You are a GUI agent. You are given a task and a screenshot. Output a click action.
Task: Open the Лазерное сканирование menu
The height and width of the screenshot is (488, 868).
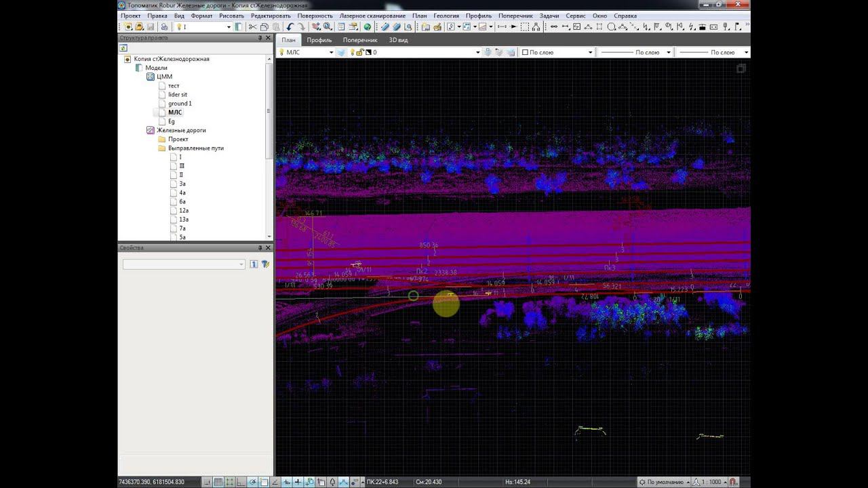[372, 16]
